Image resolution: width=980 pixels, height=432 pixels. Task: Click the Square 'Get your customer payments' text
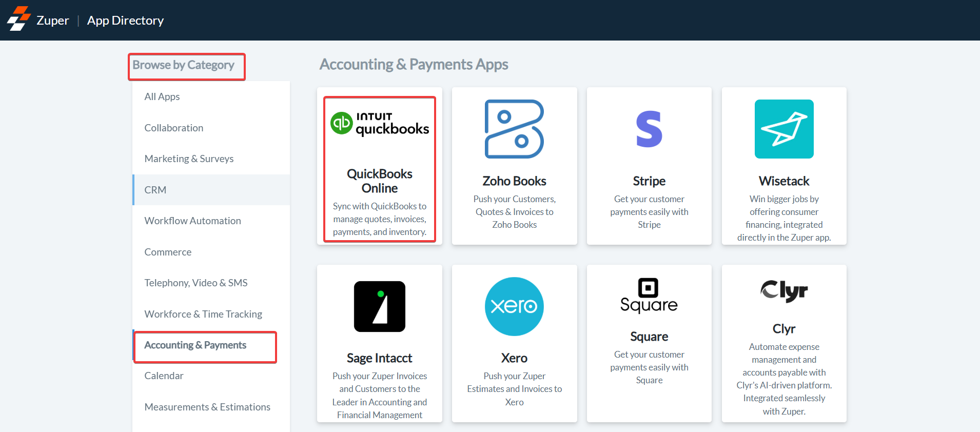click(649, 367)
